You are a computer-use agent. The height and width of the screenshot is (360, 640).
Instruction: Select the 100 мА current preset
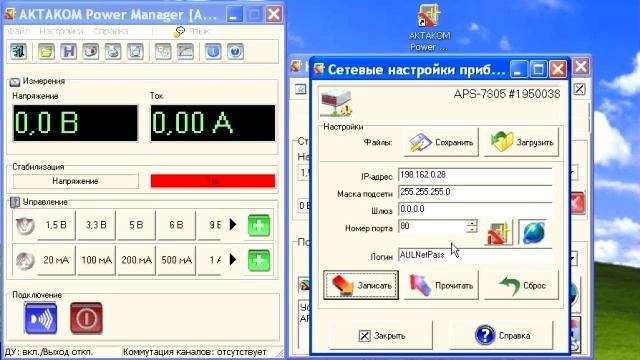[x=96, y=260]
